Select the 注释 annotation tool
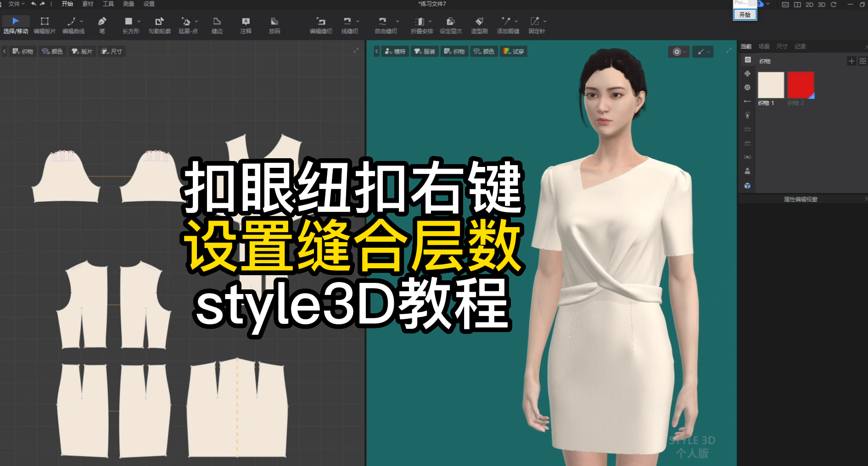Image resolution: width=868 pixels, height=466 pixels. pos(246,25)
